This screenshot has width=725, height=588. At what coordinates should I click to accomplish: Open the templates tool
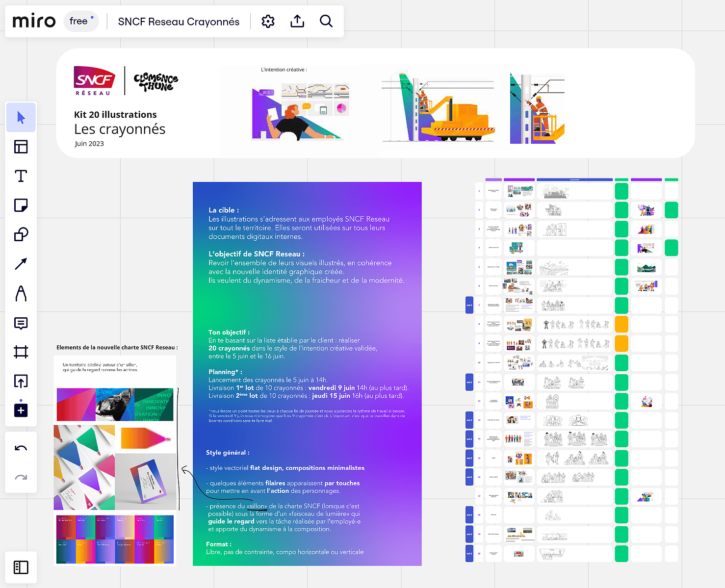point(21,147)
